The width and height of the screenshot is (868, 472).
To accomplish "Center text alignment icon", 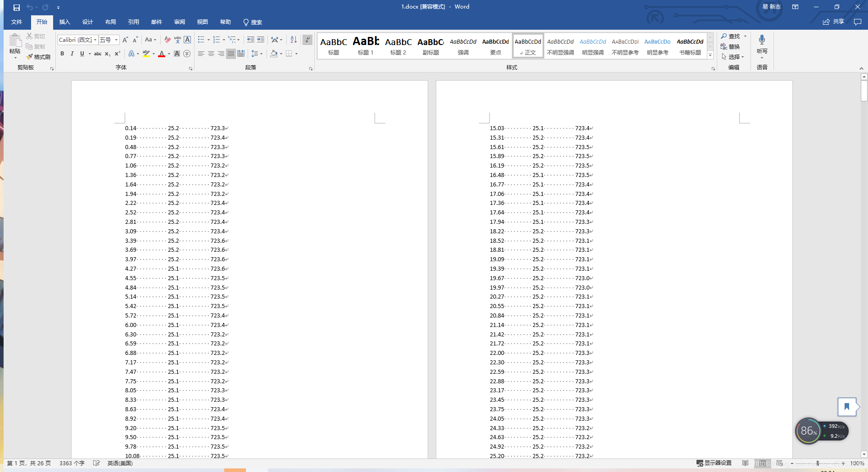I will (211, 54).
